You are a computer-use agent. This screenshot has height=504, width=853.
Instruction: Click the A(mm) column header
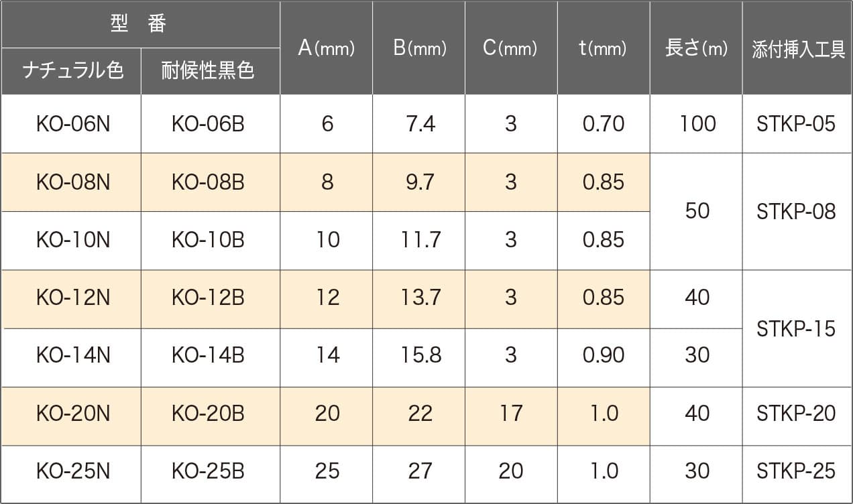coord(327,48)
